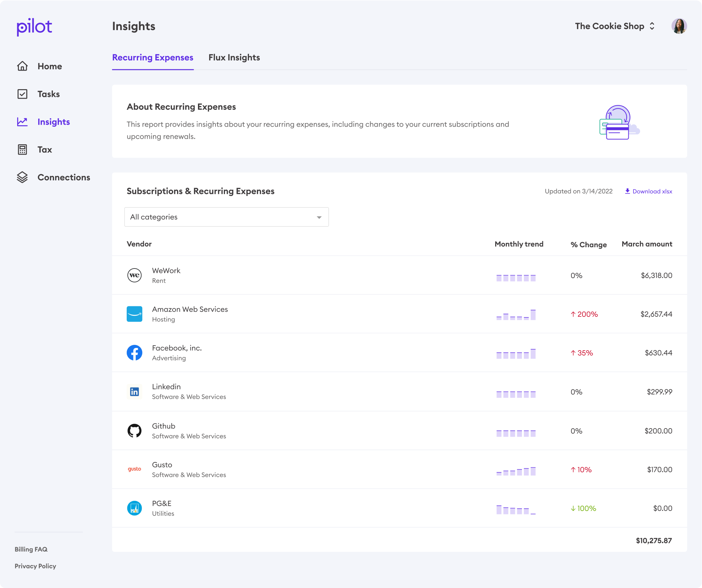
Task: Open Home via its house icon
Action: [22, 66]
